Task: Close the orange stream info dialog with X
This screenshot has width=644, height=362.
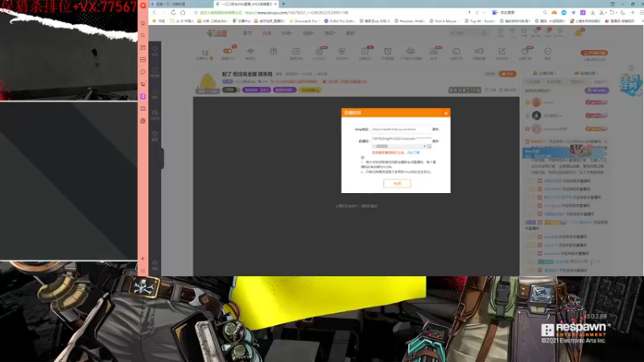Action: click(x=446, y=113)
